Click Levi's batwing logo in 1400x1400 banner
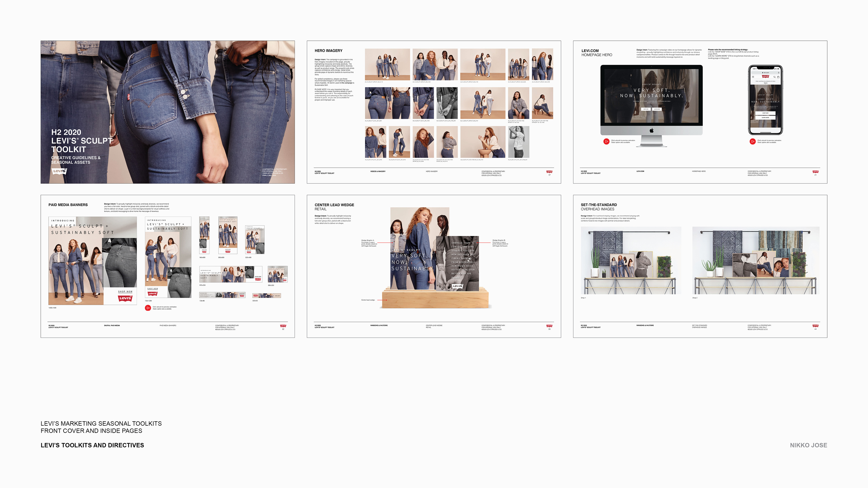Viewport: 868px width, 488px height. tap(125, 298)
